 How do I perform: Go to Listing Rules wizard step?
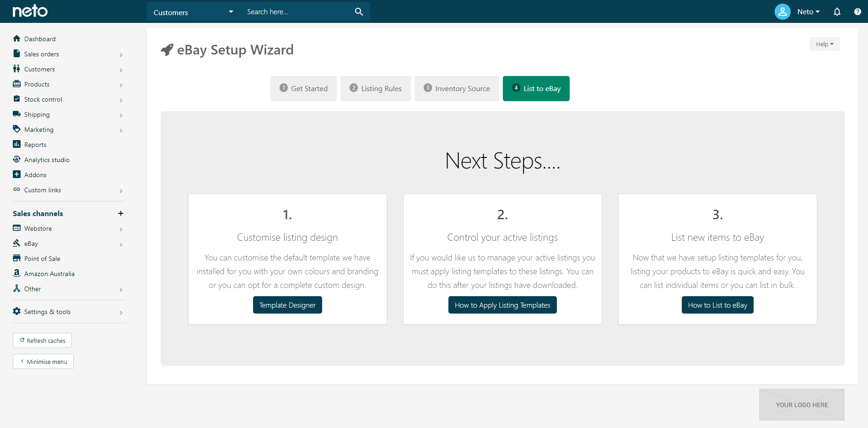pyautogui.click(x=376, y=88)
